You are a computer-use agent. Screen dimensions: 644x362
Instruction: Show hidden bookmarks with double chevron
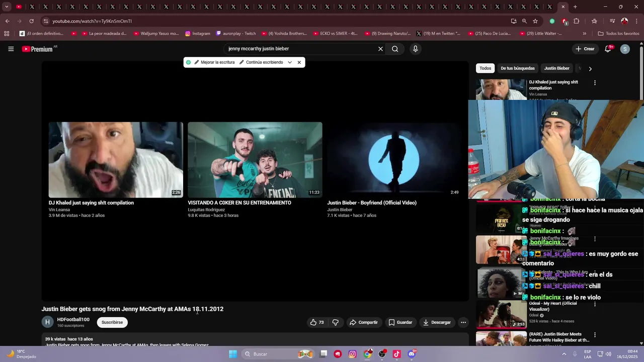tap(584, 34)
